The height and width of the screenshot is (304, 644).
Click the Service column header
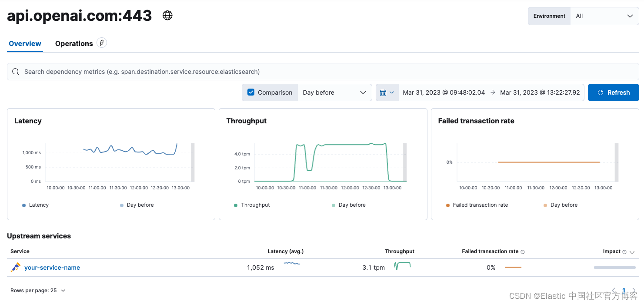(x=20, y=251)
